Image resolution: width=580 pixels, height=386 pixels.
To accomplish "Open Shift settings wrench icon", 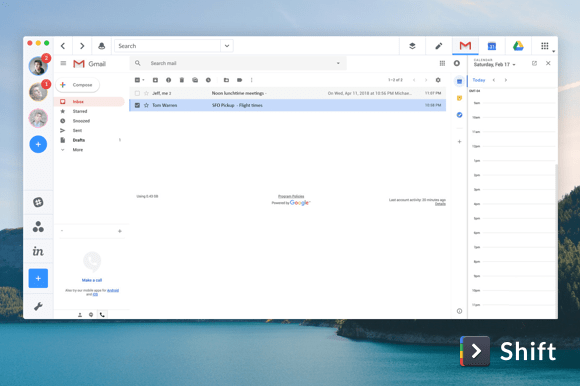I will 38,306.
